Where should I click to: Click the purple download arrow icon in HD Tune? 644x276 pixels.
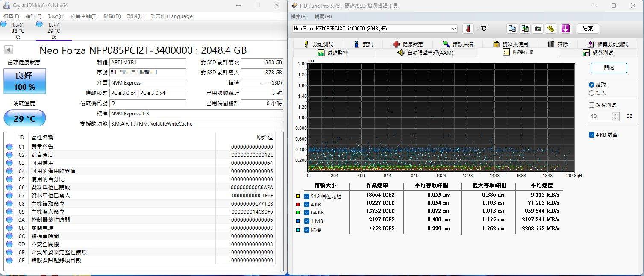(565, 28)
